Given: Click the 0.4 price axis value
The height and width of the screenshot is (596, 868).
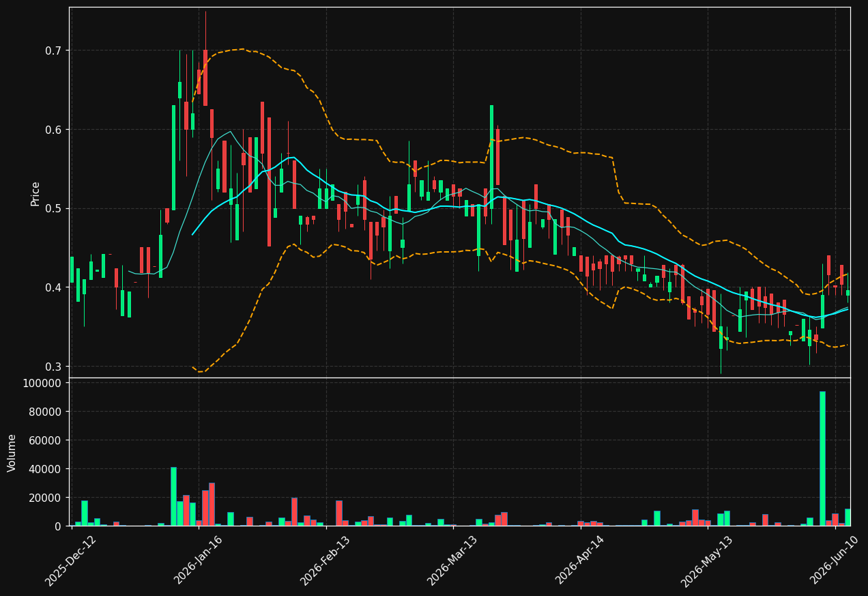Looking at the screenshot, I should coord(53,287).
